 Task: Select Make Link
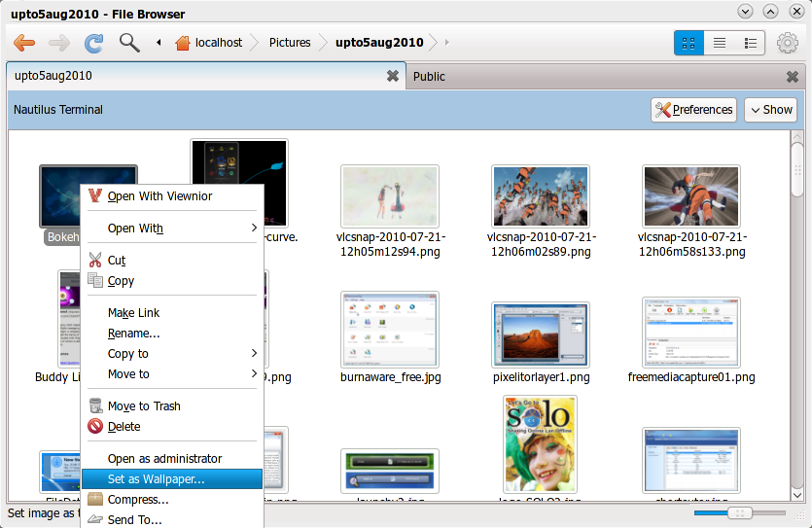[172, 313]
